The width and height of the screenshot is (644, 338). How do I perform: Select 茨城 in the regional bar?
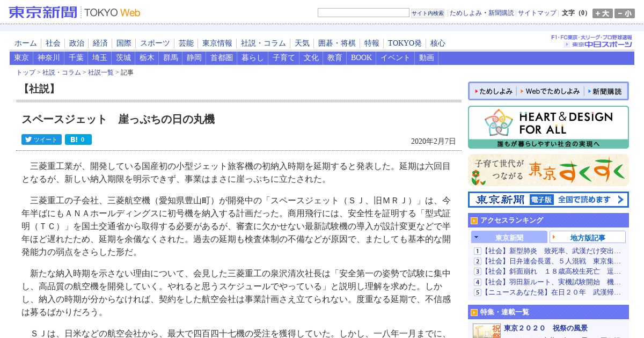(123, 58)
